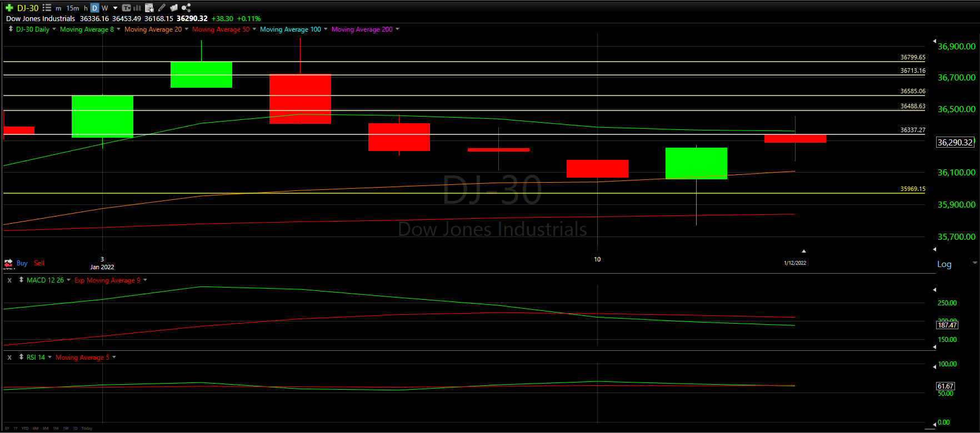Open the DJ-30 Daily dropdown

click(54, 29)
